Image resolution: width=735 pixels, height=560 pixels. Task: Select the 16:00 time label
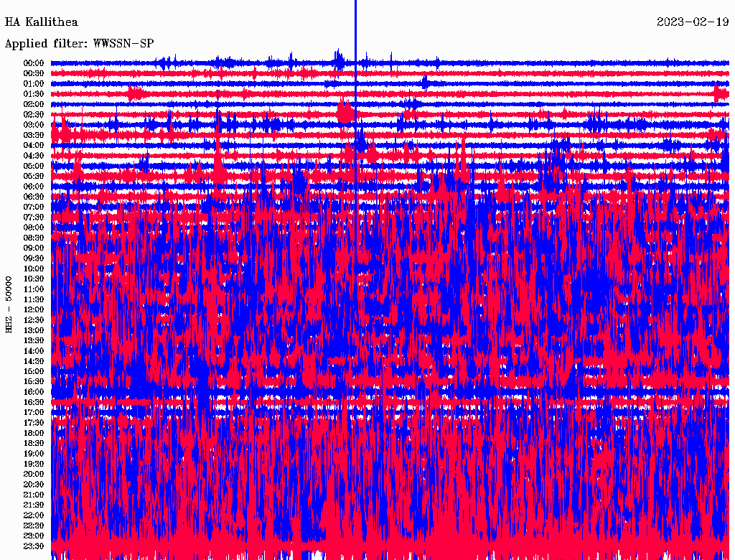coord(34,393)
